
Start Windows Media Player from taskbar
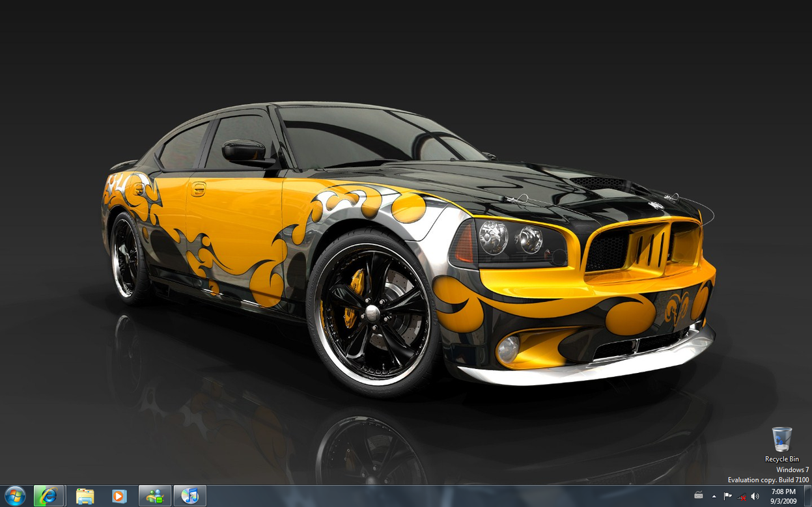pyautogui.click(x=119, y=496)
